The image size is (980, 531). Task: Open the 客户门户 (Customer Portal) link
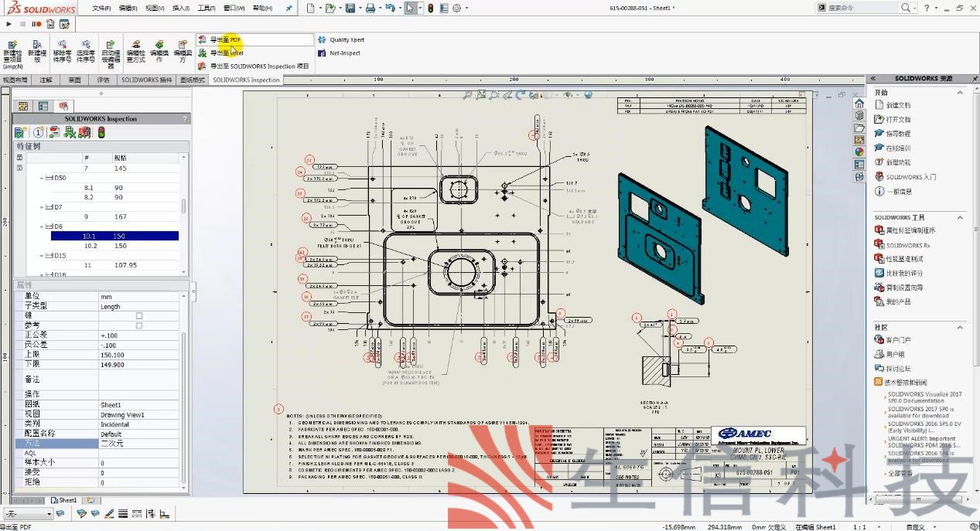(x=897, y=340)
